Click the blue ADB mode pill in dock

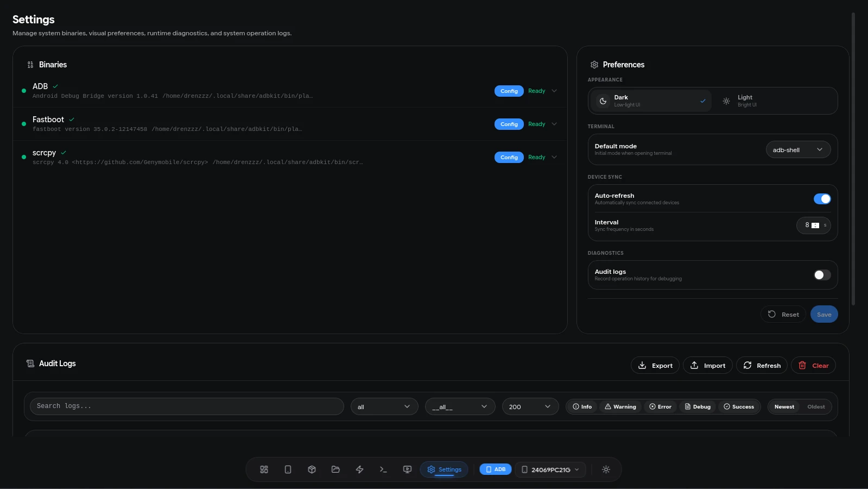[495, 469]
